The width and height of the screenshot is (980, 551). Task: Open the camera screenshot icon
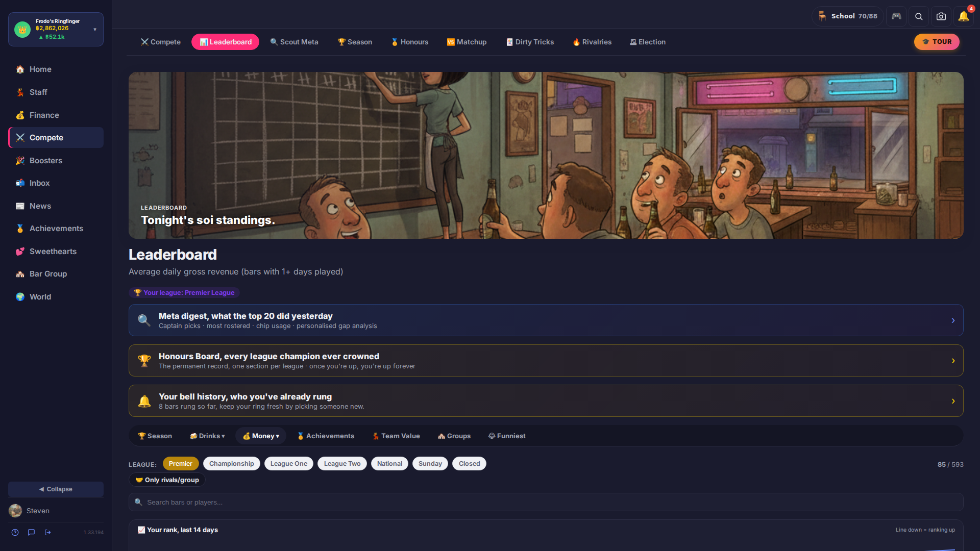point(941,16)
